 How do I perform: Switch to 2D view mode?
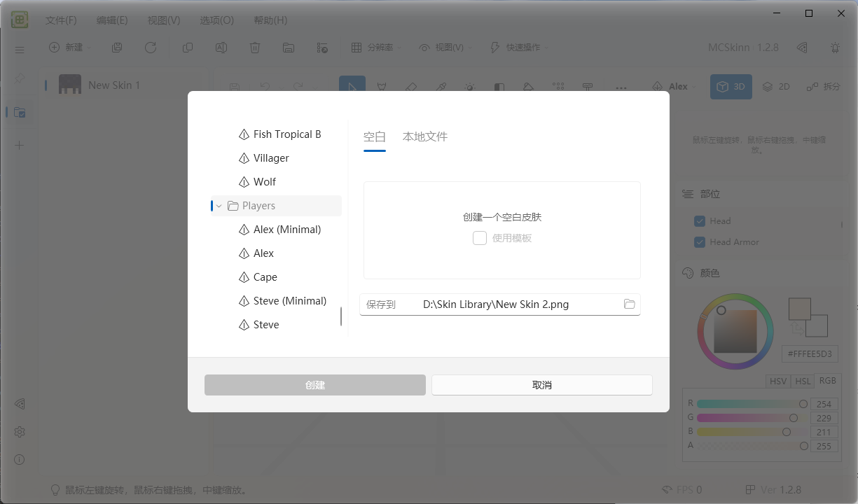[776, 87]
